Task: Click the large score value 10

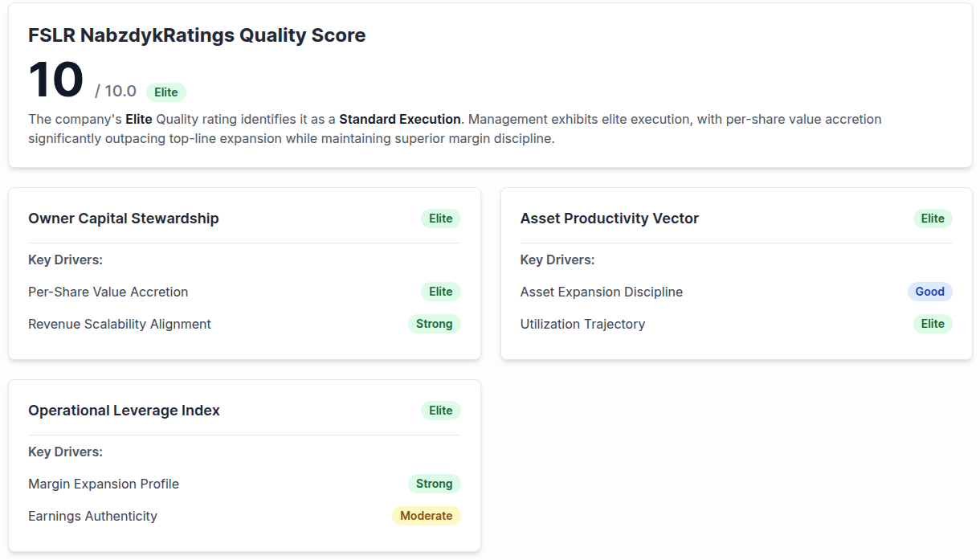Action: [55, 78]
